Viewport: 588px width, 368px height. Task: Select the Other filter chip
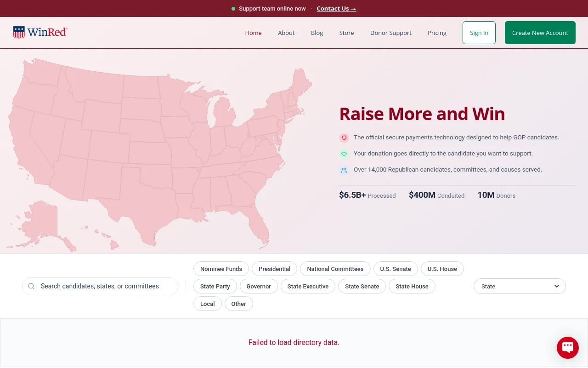238,304
